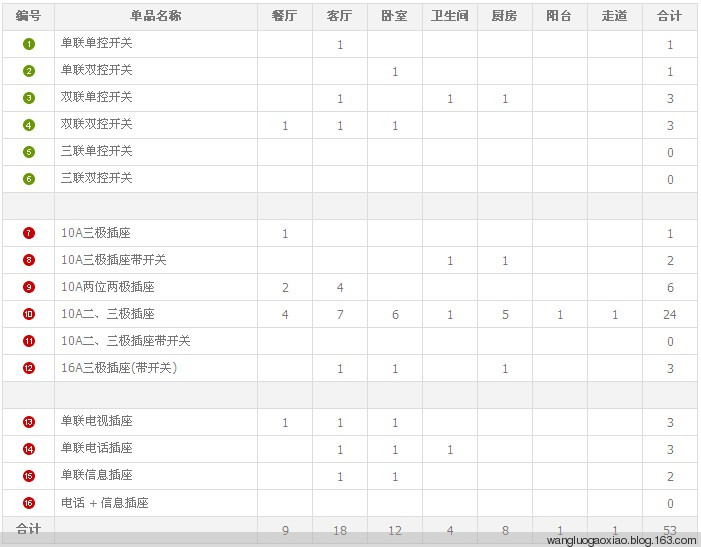Click total value 24 in 10A二、三极插座 row
701x547 pixels.
point(670,315)
